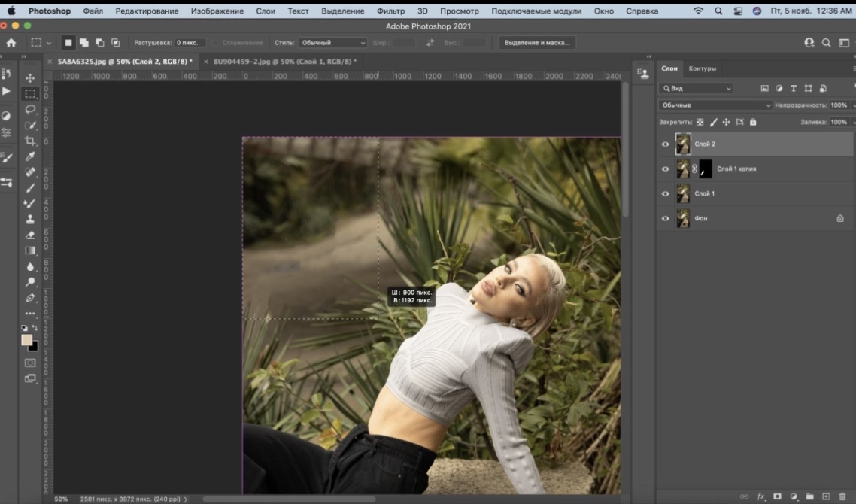The image size is (856, 504).
Task: Switch to the Контуры tab
Action: pyautogui.click(x=703, y=68)
